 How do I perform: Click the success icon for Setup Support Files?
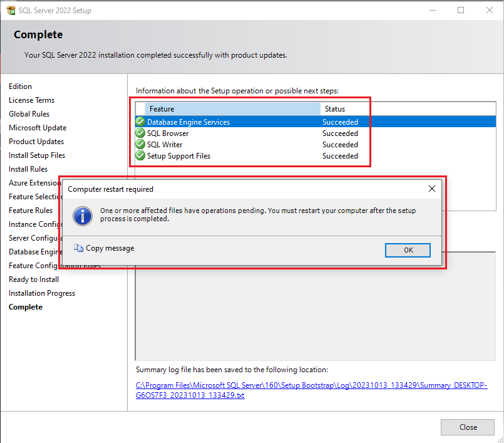(140, 156)
